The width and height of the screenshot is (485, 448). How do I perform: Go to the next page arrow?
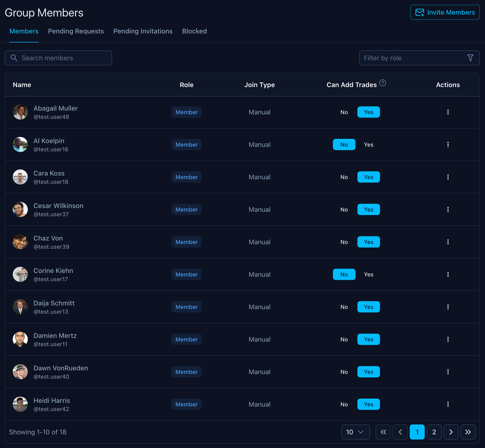451,432
